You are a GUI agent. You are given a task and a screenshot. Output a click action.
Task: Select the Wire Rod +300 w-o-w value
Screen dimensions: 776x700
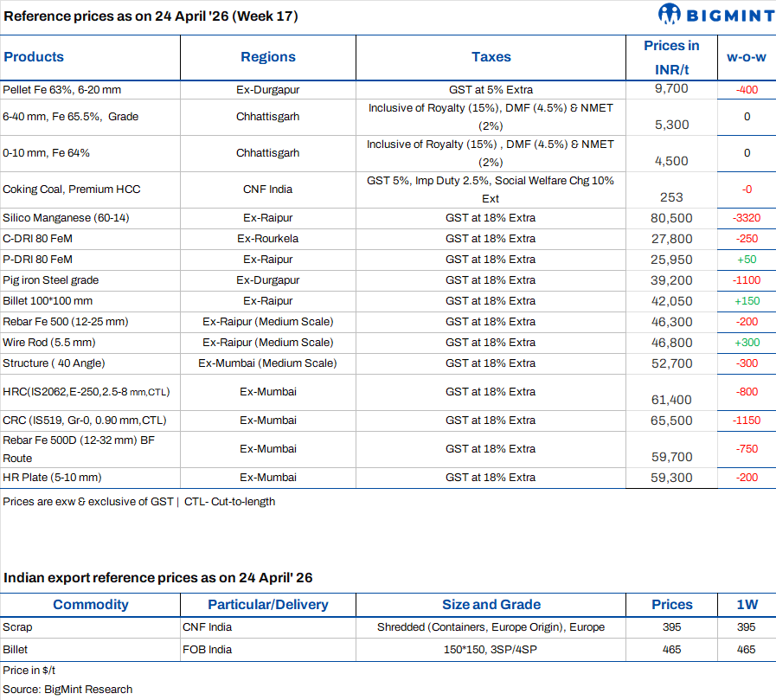[746, 343]
